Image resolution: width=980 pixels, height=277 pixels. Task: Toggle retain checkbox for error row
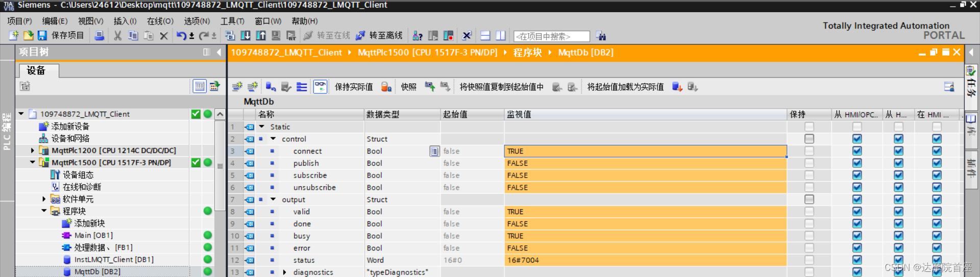pyautogui.click(x=809, y=248)
